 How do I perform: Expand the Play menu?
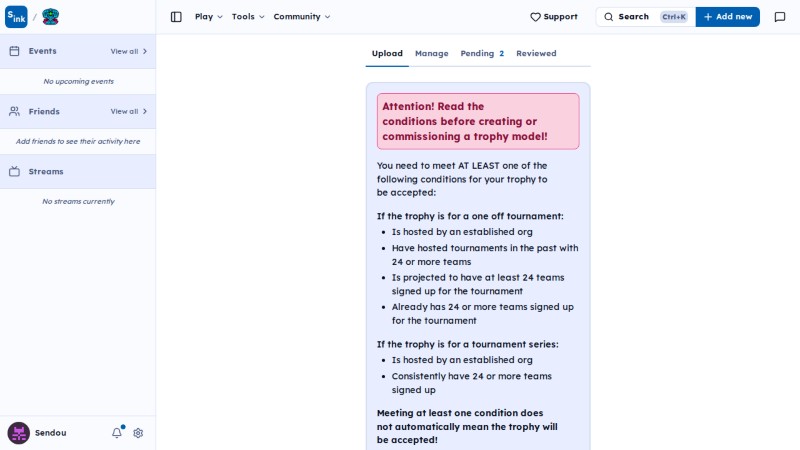pos(209,17)
